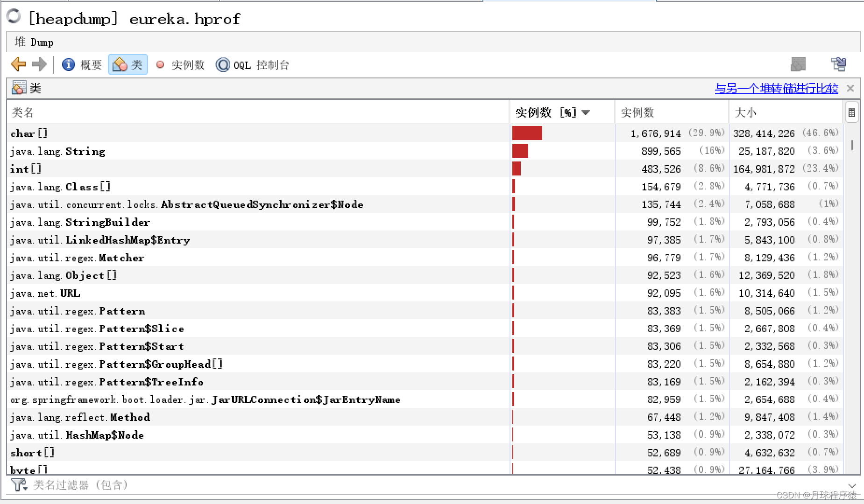Select java.lang.Object[] row
The height and width of the screenshot is (504, 864).
[425, 275]
